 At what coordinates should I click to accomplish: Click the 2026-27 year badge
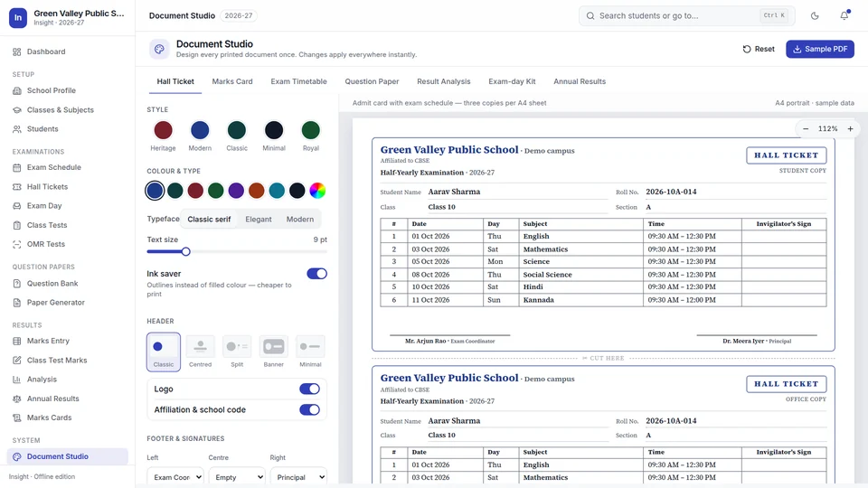[x=239, y=15]
